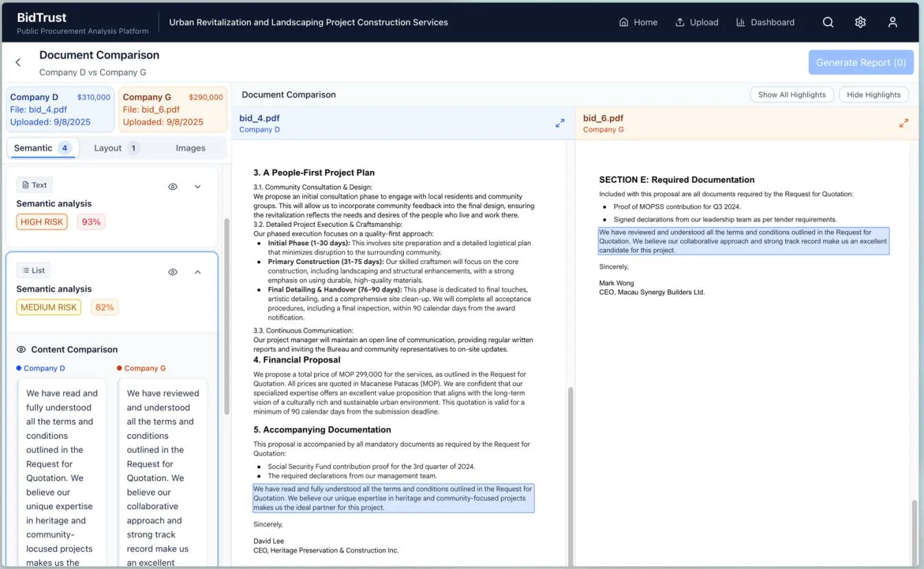Open the user profile icon
Screen dimensions: 924x569
[892, 22]
